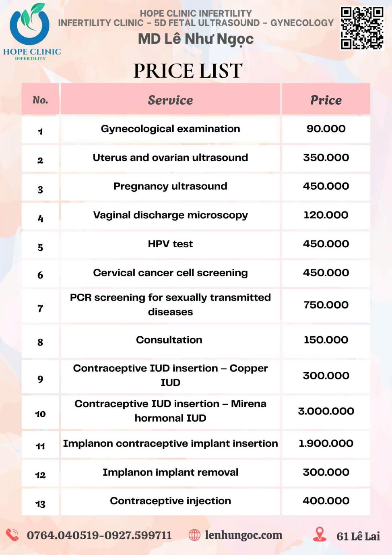Click the red phone icon
The width and height of the screenshot is (392, 555).
(x=12, y=535)
